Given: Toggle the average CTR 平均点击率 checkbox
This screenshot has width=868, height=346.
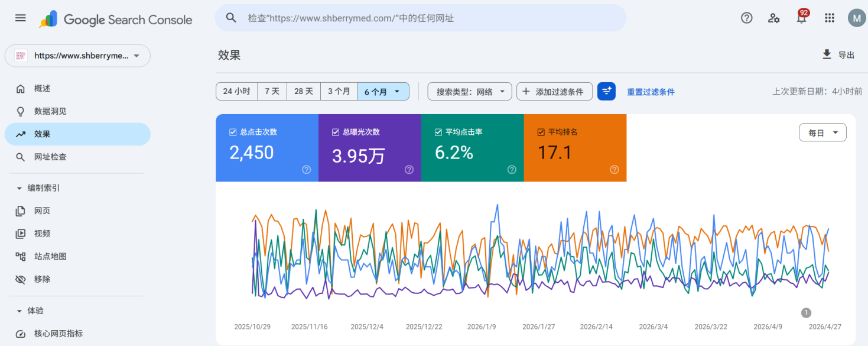Looking at the screenshot, I should pyautogui.click(x=438, y=132).
